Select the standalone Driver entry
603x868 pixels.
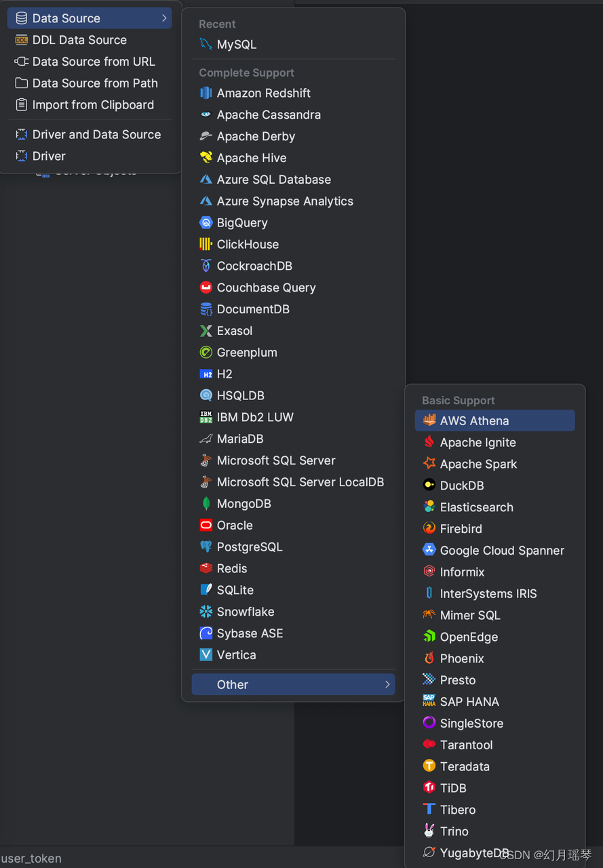tap(90, 156)
